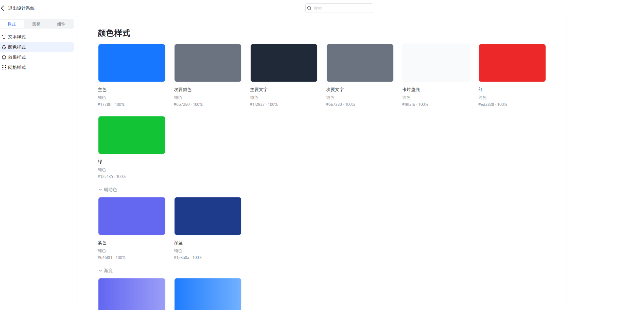The width and height of the screenshot is (644, 310).
Task: Click the 主要文字 label
Action: tap(259, 90)
